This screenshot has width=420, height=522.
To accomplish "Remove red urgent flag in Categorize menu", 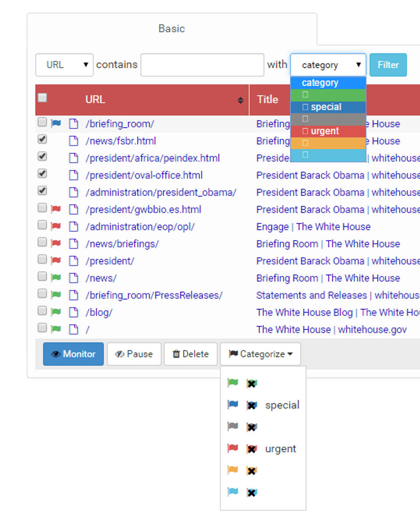I will coord(252,449).
